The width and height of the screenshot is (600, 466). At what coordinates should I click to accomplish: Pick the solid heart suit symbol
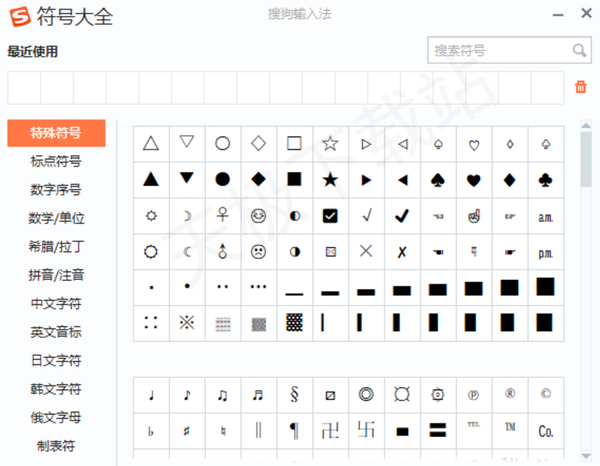(473, 180)
